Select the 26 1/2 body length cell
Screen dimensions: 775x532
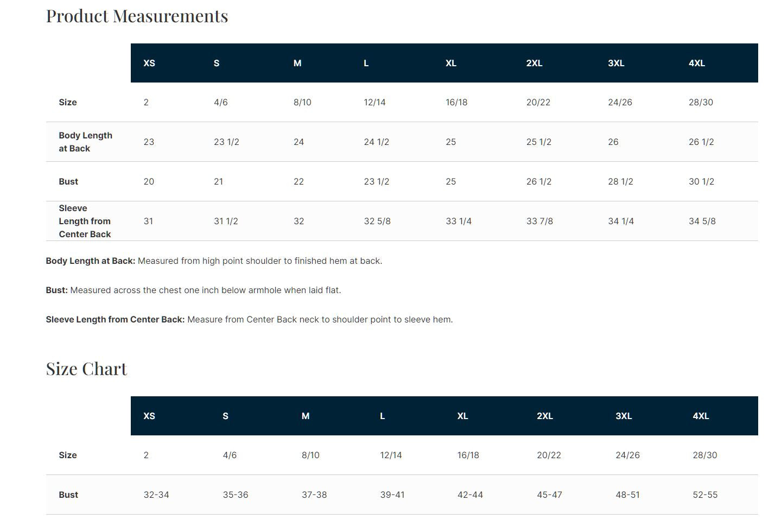point(701,142)
